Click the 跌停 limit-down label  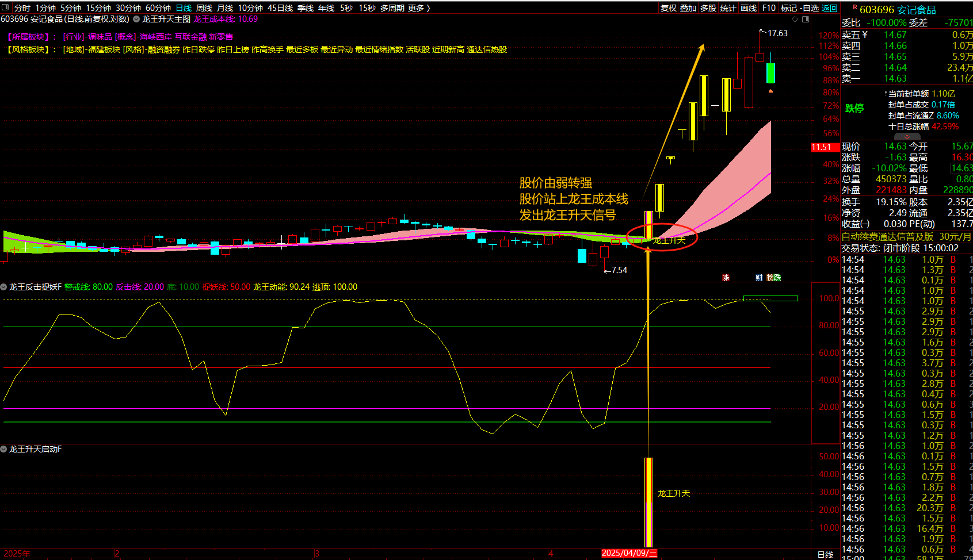[x=854, y=108]
